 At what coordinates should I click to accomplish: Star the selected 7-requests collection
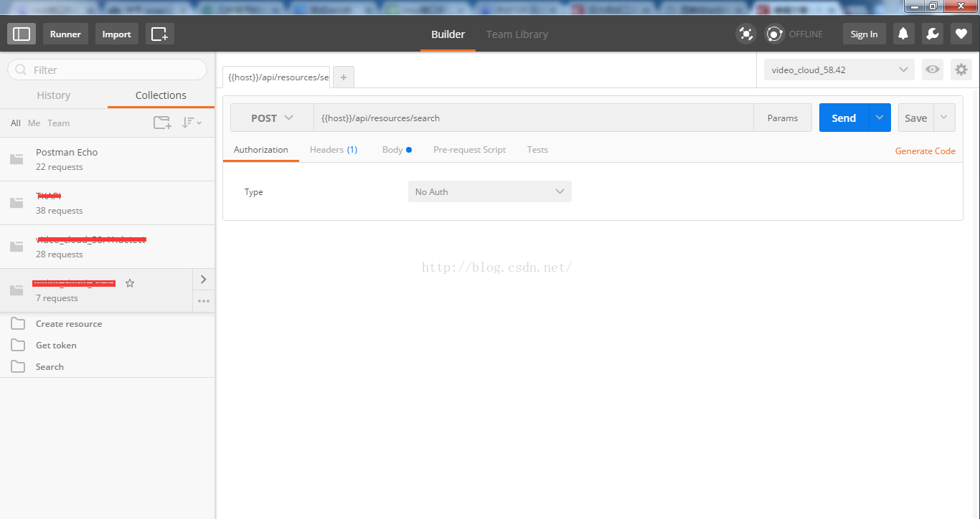130,283
